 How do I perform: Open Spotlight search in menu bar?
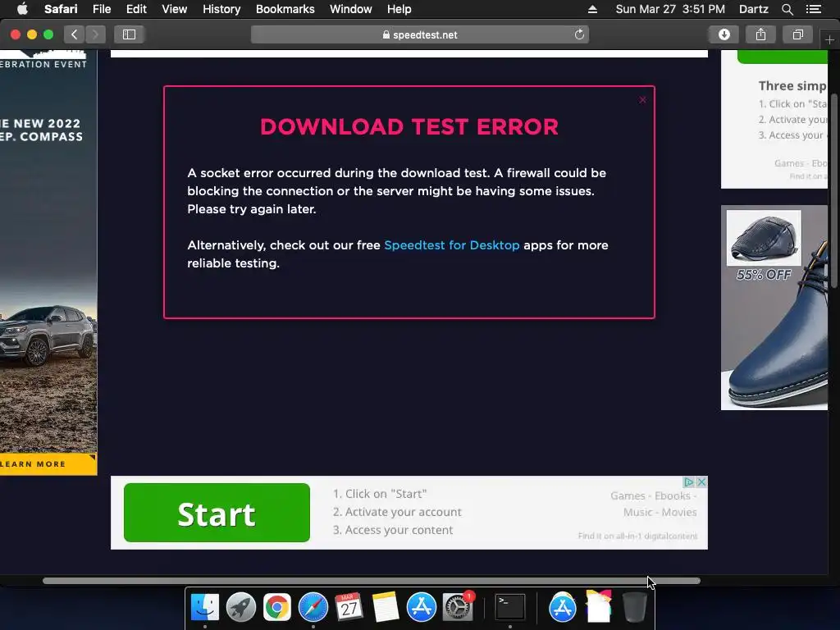coord(787,9)
